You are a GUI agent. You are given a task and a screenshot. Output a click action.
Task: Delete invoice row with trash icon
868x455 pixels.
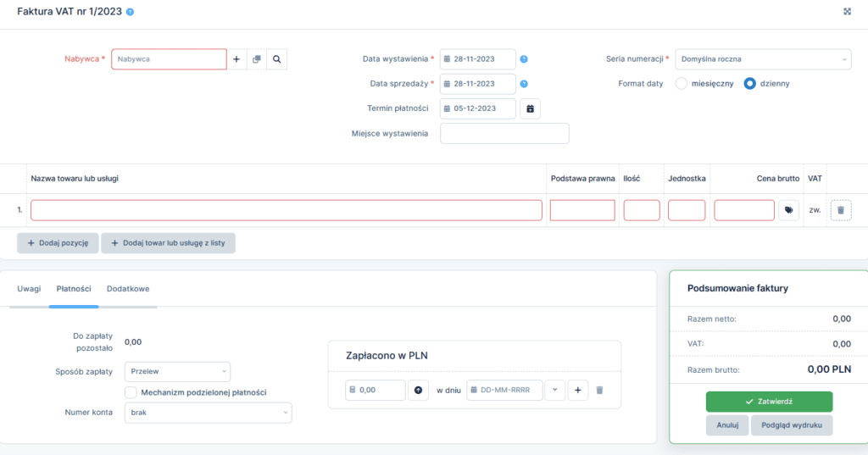[x=840, y=210]
